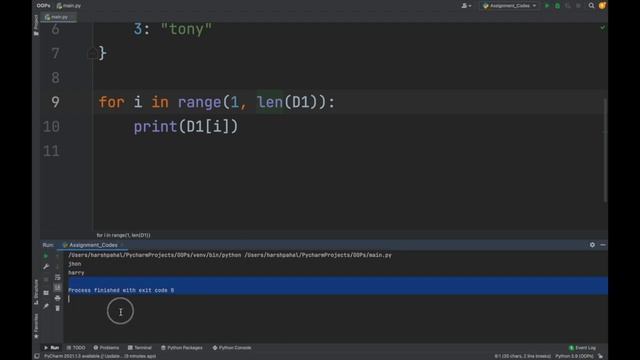This screenshot has width=640, height=360.
Task: Click the "tony" string in line 6
Action: (187, 29)
